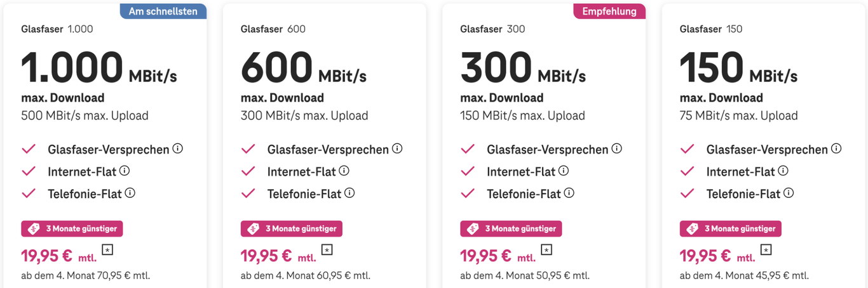Open Glasfaser-Versprechen info icon in Glasfaser 300 card
This screenshot has width=868, height=288.
616,148
